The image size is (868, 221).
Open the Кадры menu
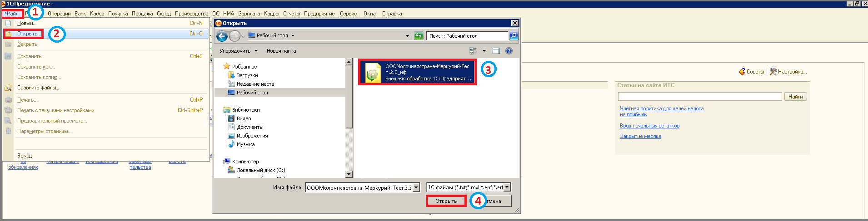tap(271, 14)
